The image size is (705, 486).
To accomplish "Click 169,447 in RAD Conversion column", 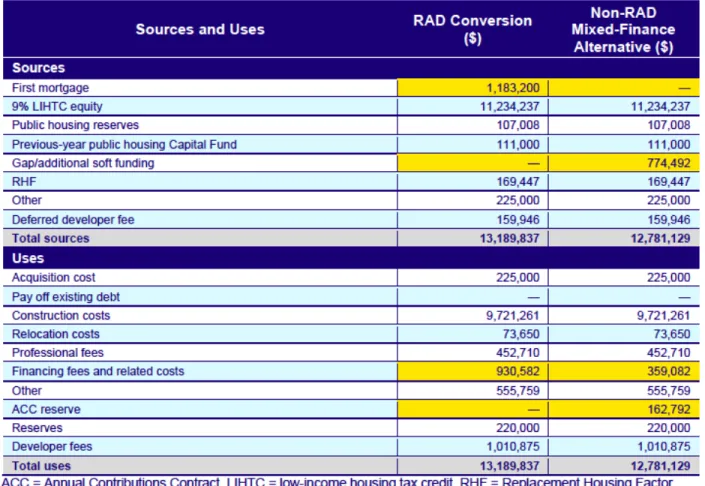I will [x=518, y=182].
